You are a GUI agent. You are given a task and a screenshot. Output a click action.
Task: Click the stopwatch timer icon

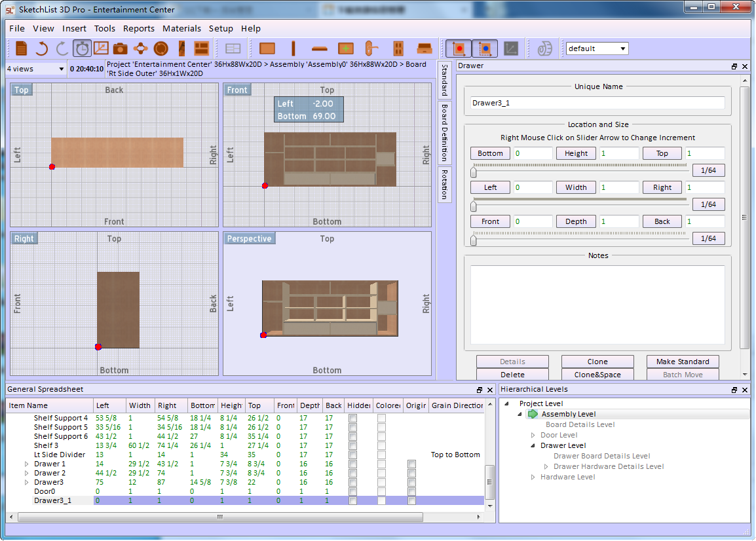click(x=82, y=48)
